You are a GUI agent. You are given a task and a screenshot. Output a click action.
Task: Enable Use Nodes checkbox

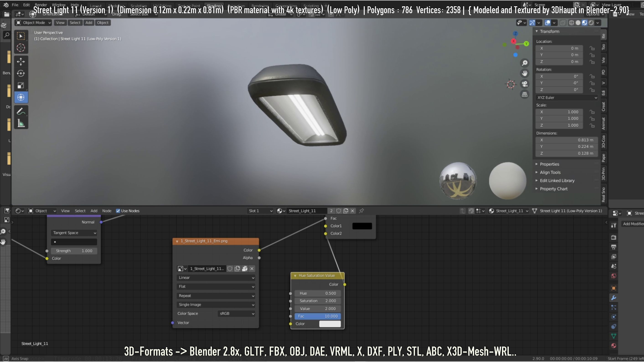(x=118, y=211)
